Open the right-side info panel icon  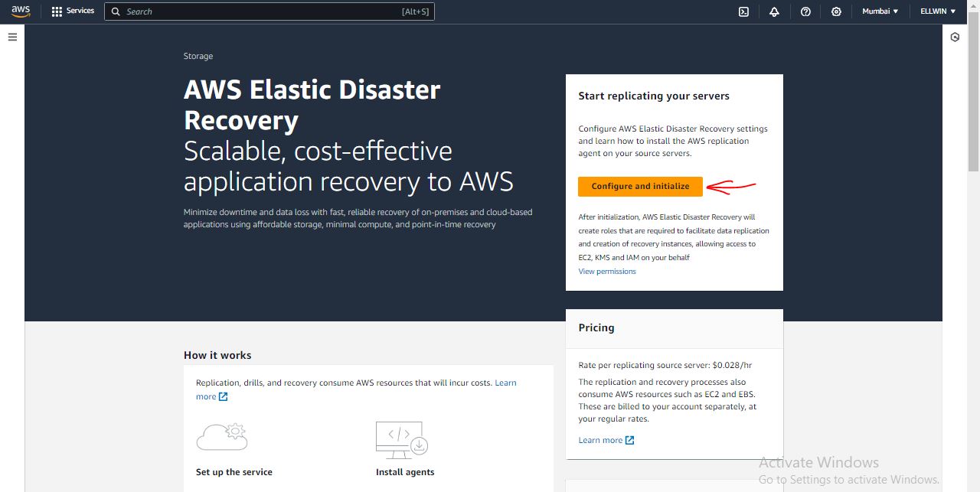tap(955, 37)
